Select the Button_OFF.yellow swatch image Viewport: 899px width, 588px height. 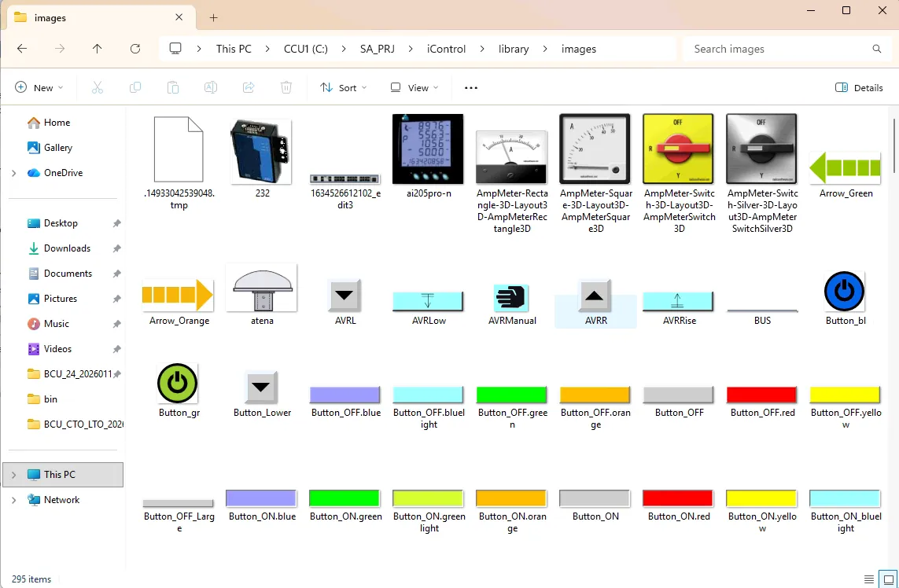(x=846, y=408)
